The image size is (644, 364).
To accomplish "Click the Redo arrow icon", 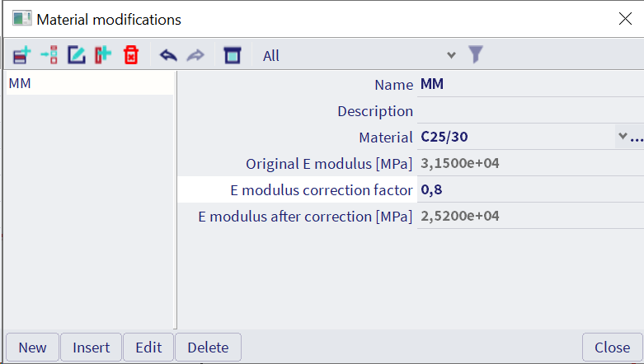I will [x=195, y=55].
